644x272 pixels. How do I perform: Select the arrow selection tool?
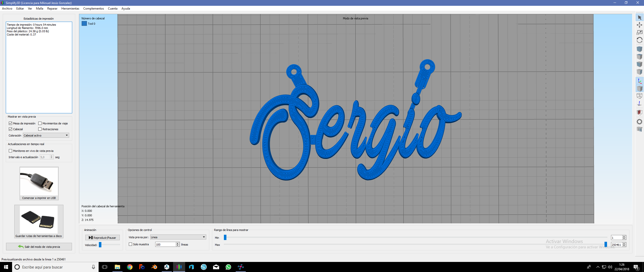[639, 18]
